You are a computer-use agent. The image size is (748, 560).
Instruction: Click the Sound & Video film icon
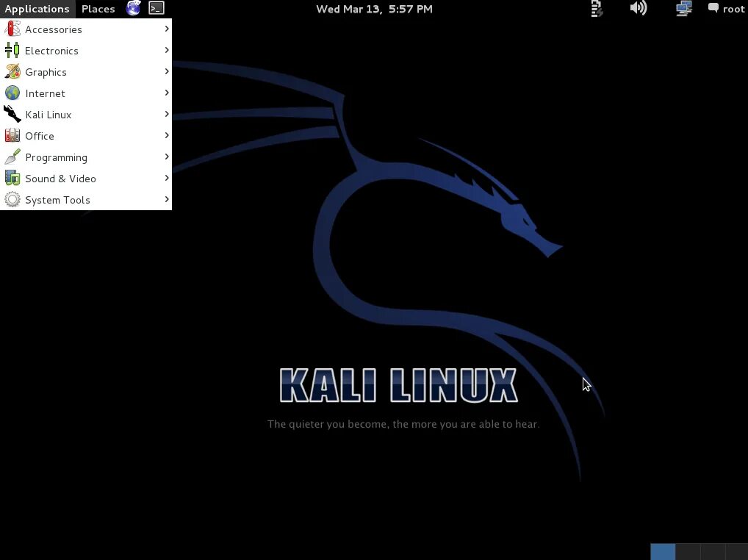(x=12, y=178)
